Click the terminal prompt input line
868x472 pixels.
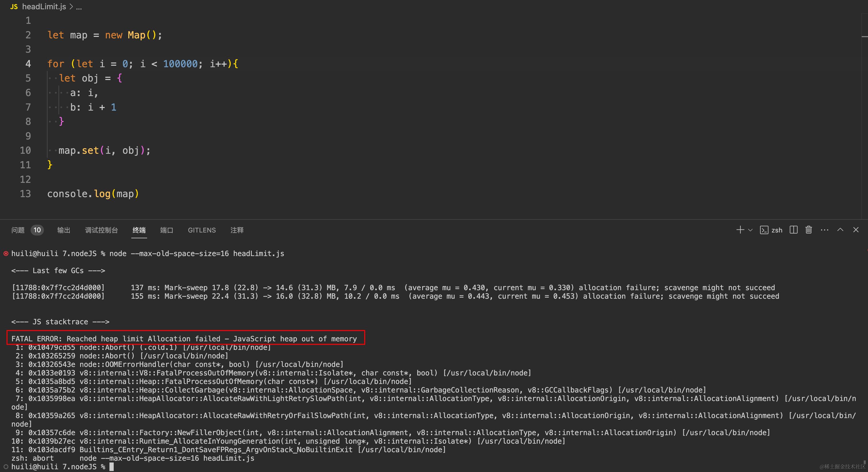tap(112, 467)
